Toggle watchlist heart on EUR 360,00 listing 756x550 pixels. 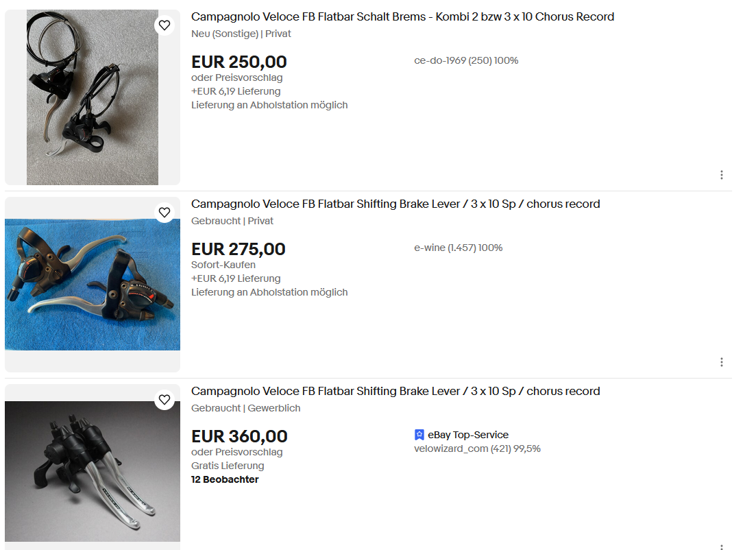click(x=164, y=400)
